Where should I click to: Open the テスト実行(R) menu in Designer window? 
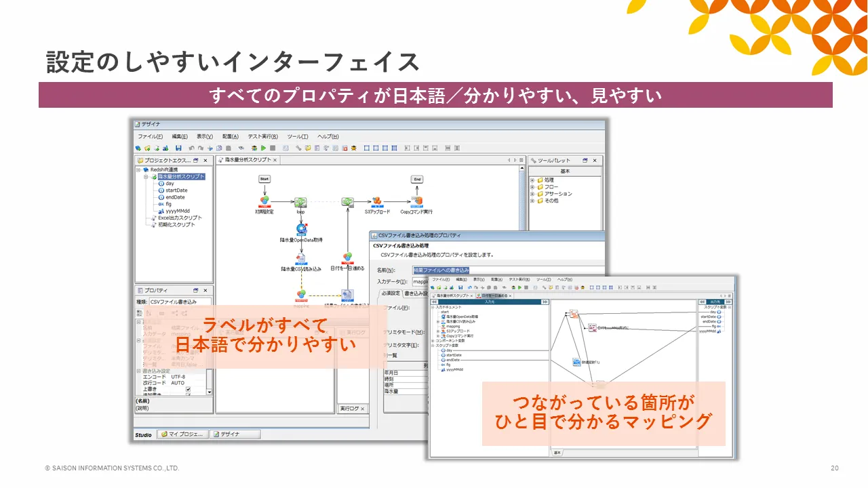[264, 136]
